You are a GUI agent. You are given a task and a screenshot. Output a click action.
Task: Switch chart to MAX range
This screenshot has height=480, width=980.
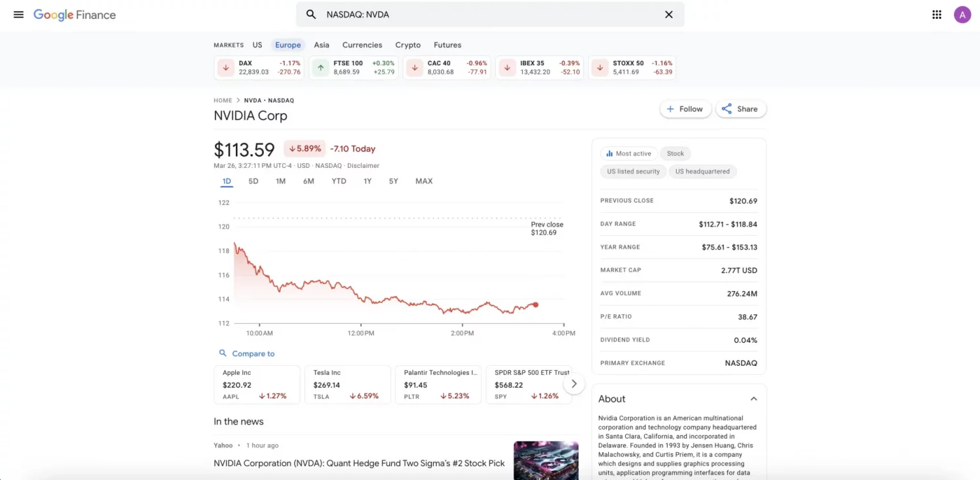click(x=424, y=181)
